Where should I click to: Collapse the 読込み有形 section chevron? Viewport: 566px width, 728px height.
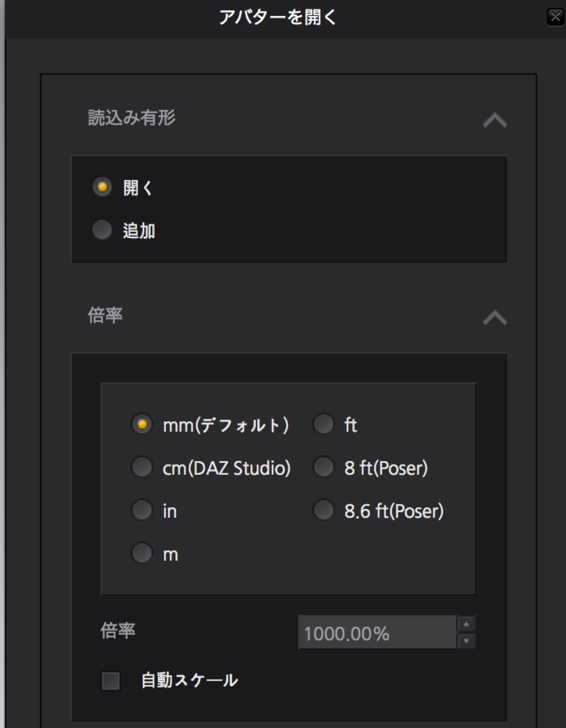pyautogui.click(x=495, y=119)
